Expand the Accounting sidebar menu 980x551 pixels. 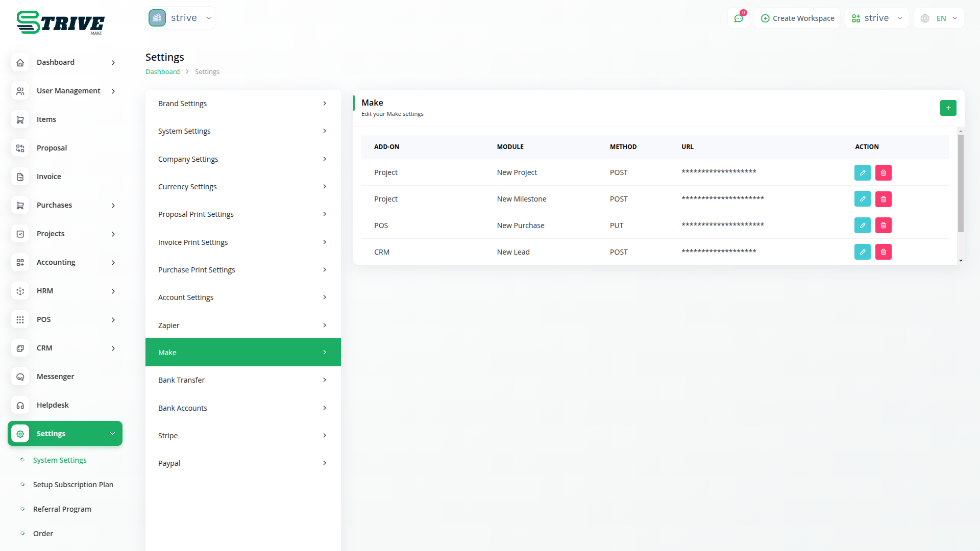click(x=65, y=262)
